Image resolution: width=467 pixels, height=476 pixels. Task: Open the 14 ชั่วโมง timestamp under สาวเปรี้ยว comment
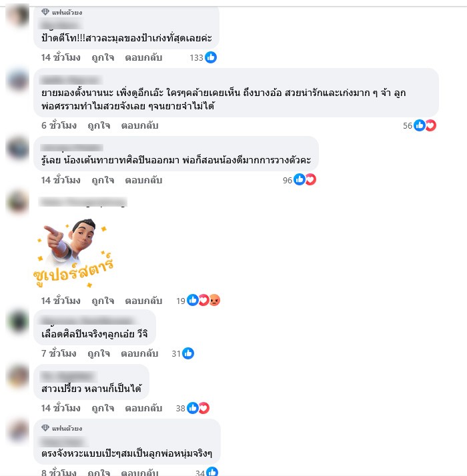[x=61, y=408]
